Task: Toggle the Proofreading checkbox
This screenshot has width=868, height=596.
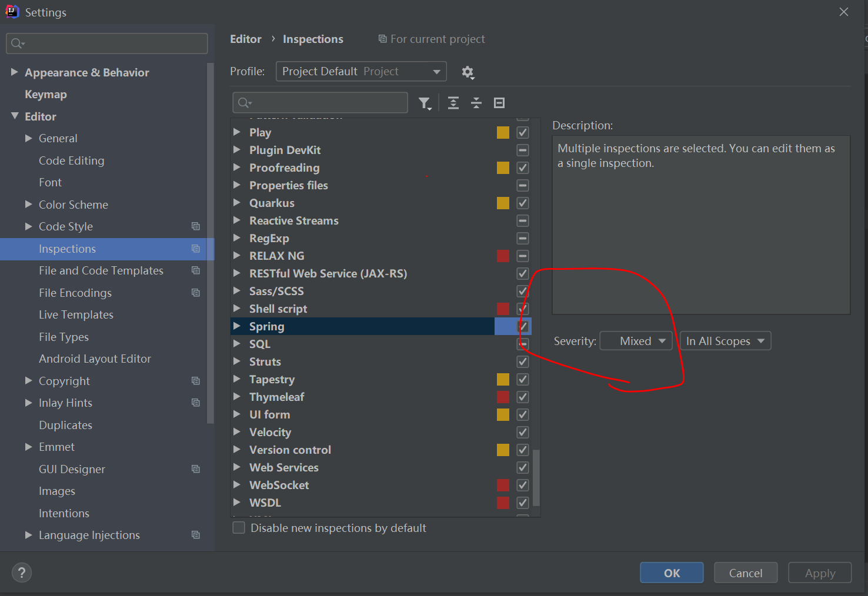Action: (x=523, y=168)
